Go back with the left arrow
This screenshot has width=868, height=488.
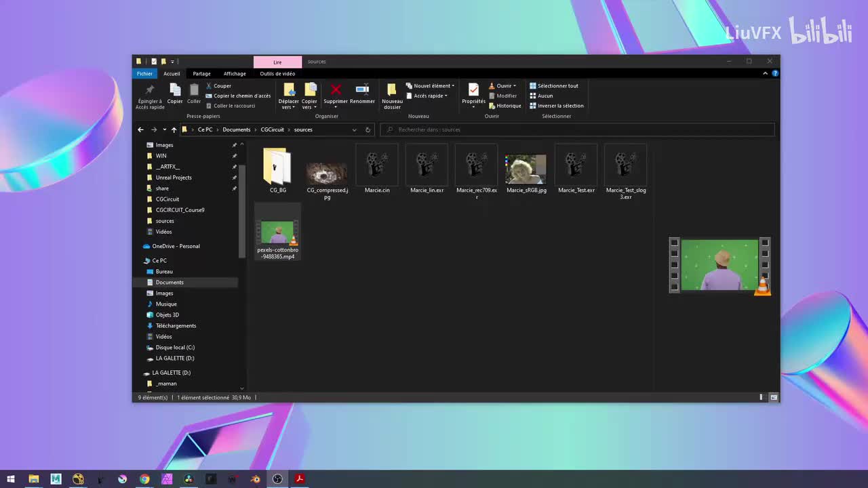[140, 129]
